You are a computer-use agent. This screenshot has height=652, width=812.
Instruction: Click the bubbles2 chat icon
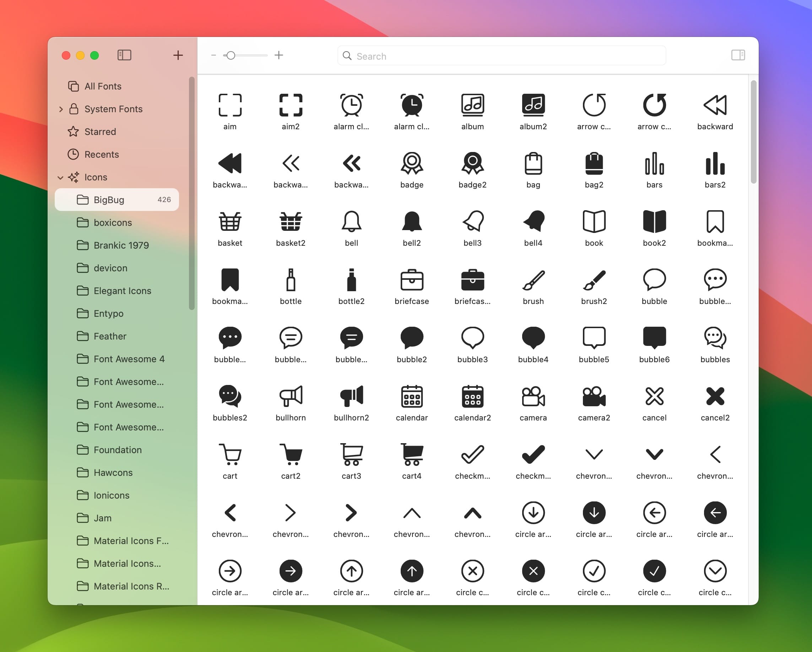click(230, 396)
